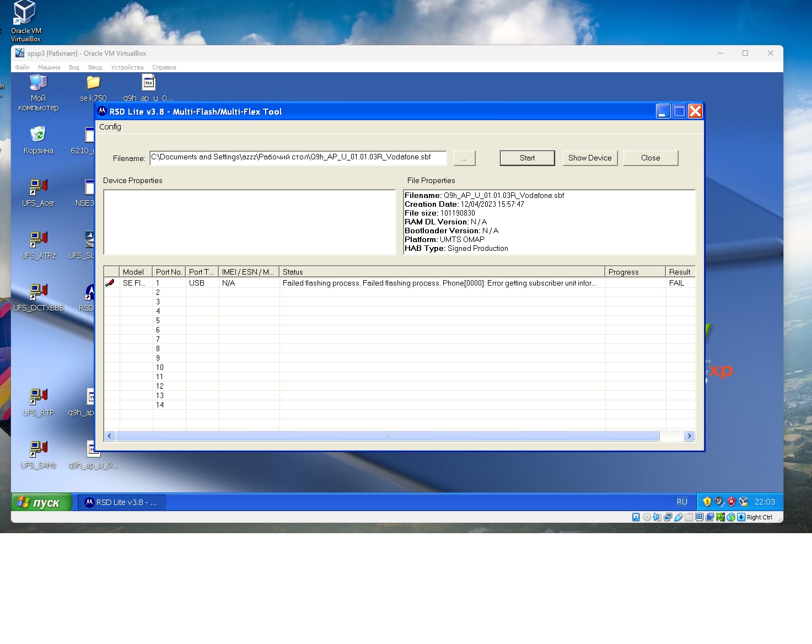Image resolution: width=812 pixels, height=644 pixels.
Task: Open Мой компьютер desktop icon
Action: (x=38, y=93)
